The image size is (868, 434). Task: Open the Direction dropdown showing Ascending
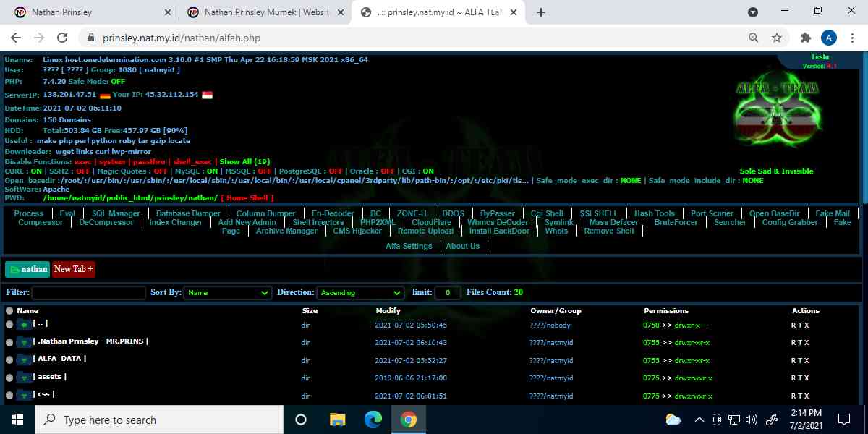coord(360,292)
